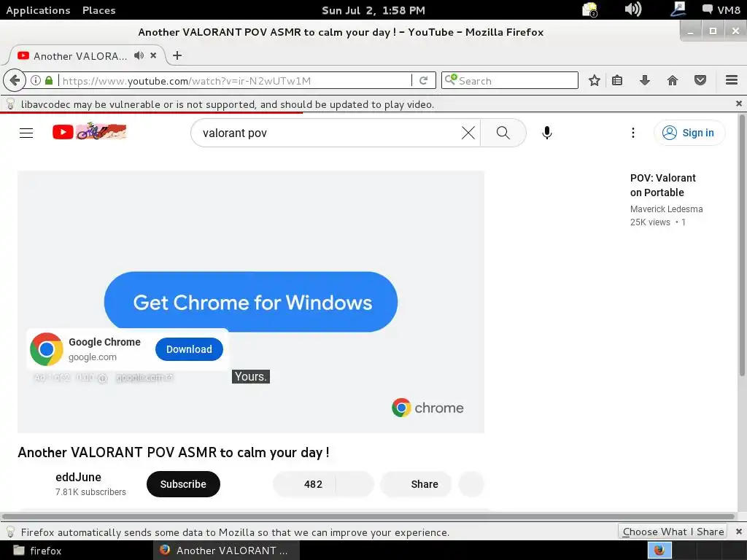Open the downloads arrow
747x560 pixels.
pos(645,80)
